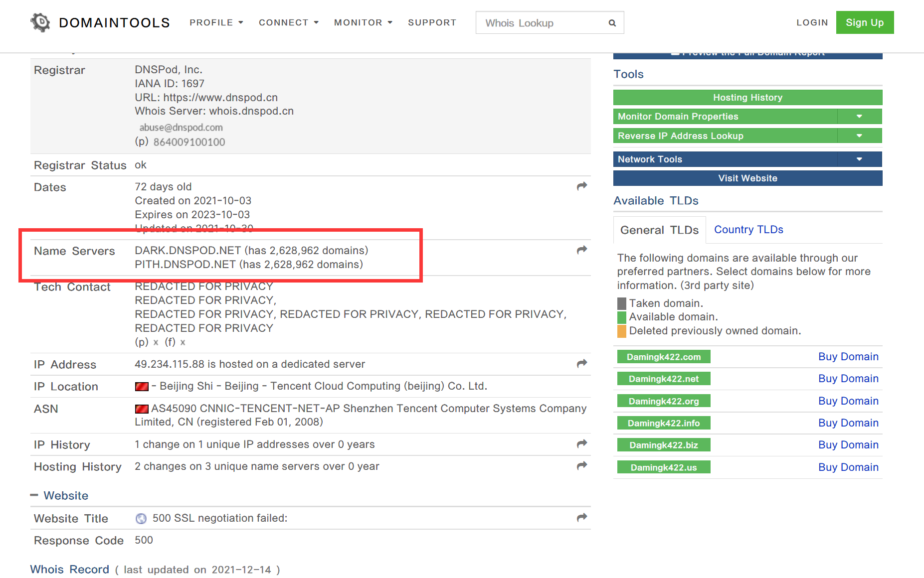This screenshot has width=924, height=578.
Task: Click the Available TLDs heading
Action: pos(656,201)
